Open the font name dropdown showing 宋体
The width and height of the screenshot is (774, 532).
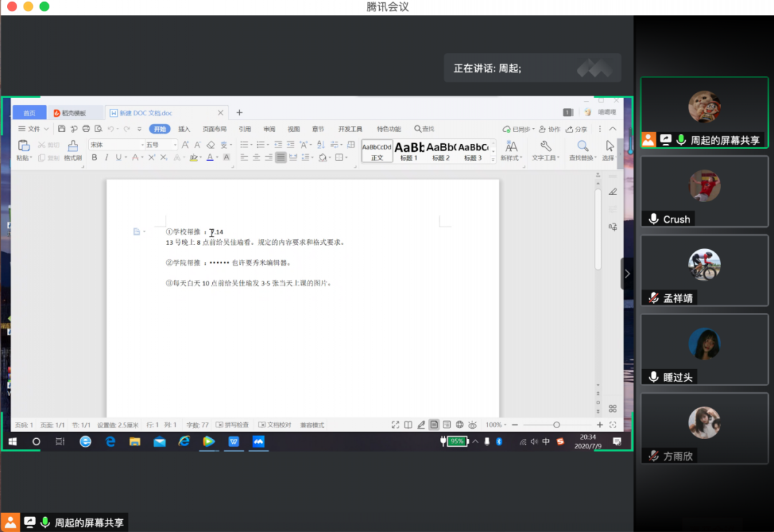pos(115,145)
